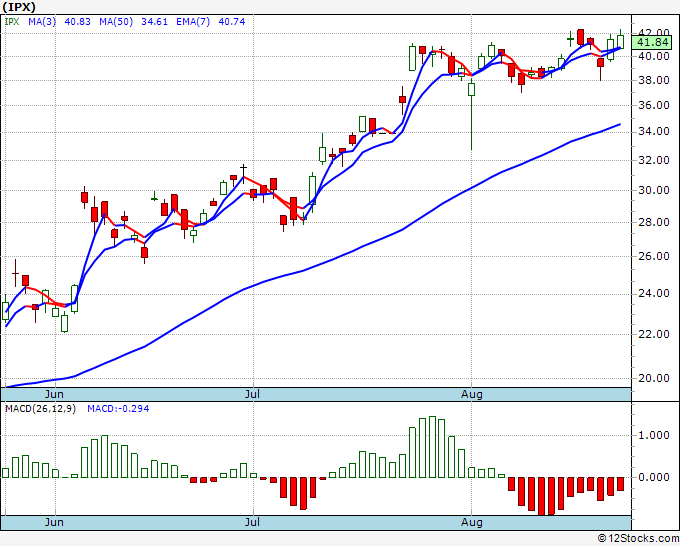The height and width of the screenshot is (546, 680).
Task: Click the 36.00 price axis label
Action: click(x=654, y=105)
